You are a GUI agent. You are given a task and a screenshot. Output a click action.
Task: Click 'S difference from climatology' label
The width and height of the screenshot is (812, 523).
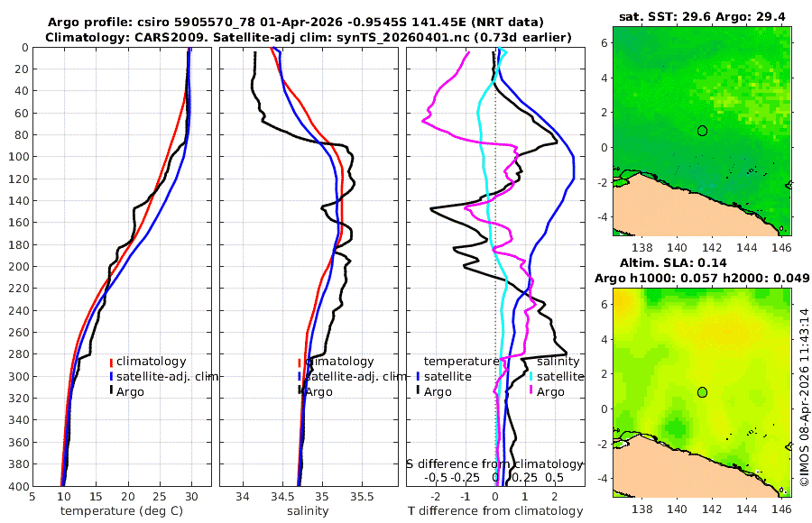[x=494, y=464]
